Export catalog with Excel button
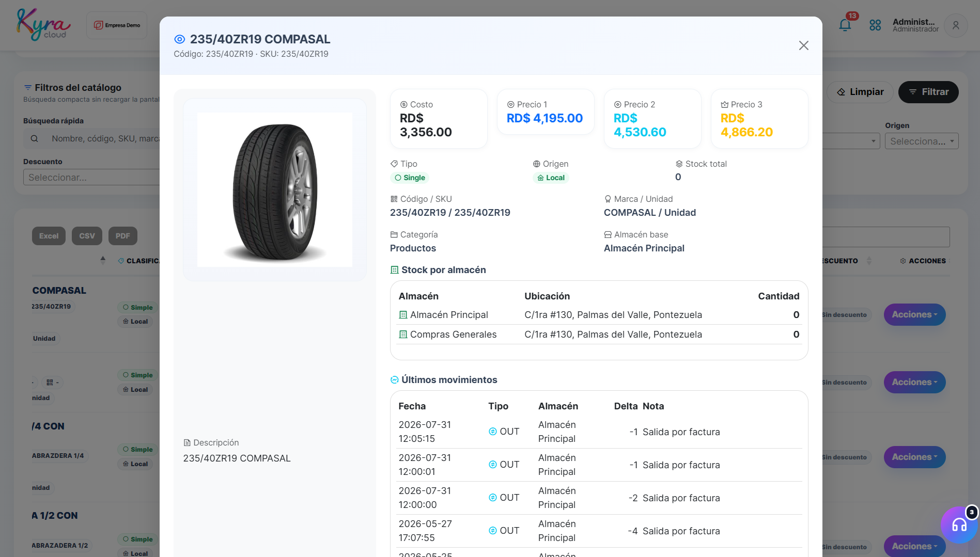The height and width of the screenshot is (557, 980). point(49,236)
